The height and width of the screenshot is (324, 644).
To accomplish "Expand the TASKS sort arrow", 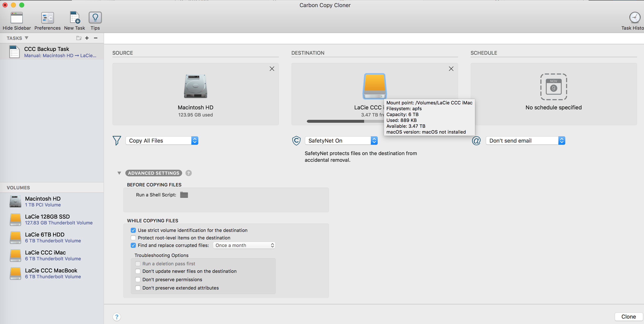I will coord(27,38).
